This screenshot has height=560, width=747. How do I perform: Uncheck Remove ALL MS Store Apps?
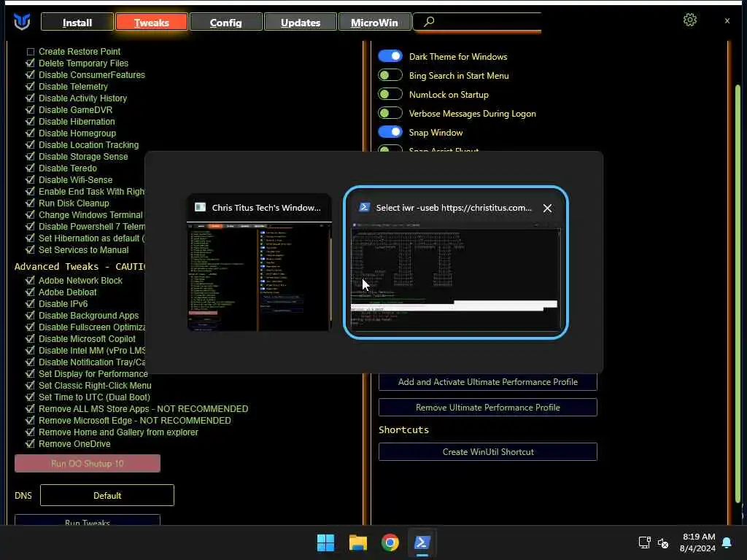click(x=31, y=408)
